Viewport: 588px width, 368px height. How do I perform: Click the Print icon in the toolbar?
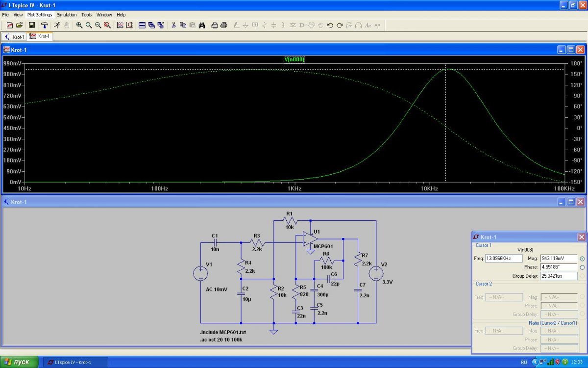[224, 25]
